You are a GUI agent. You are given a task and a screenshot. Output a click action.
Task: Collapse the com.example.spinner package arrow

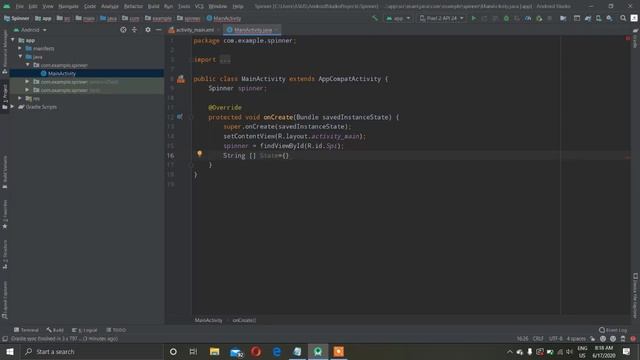[x=28, y=64]
